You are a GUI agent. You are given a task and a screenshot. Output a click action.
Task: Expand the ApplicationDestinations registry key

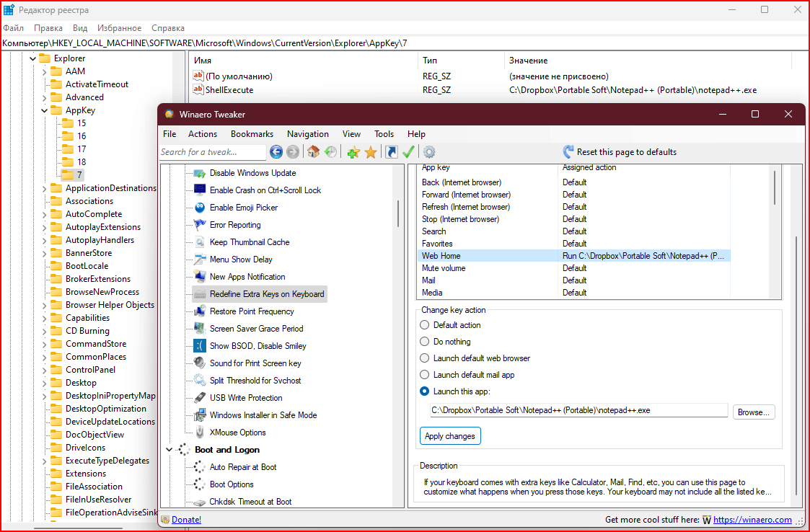45,188
